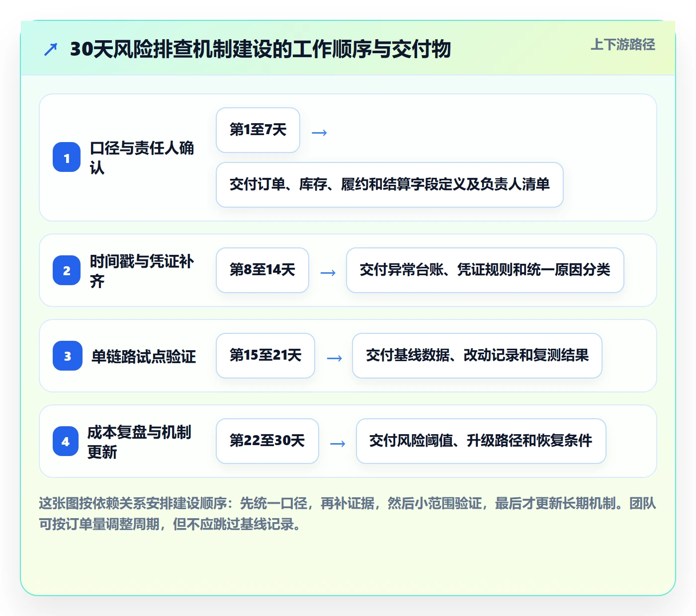
Task: Select the step 4 number badge
Action: click(66, 441)
